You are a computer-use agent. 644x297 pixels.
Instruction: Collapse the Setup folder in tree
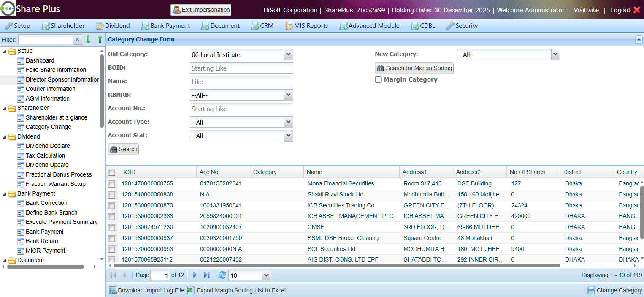click(x=5, y=51)
